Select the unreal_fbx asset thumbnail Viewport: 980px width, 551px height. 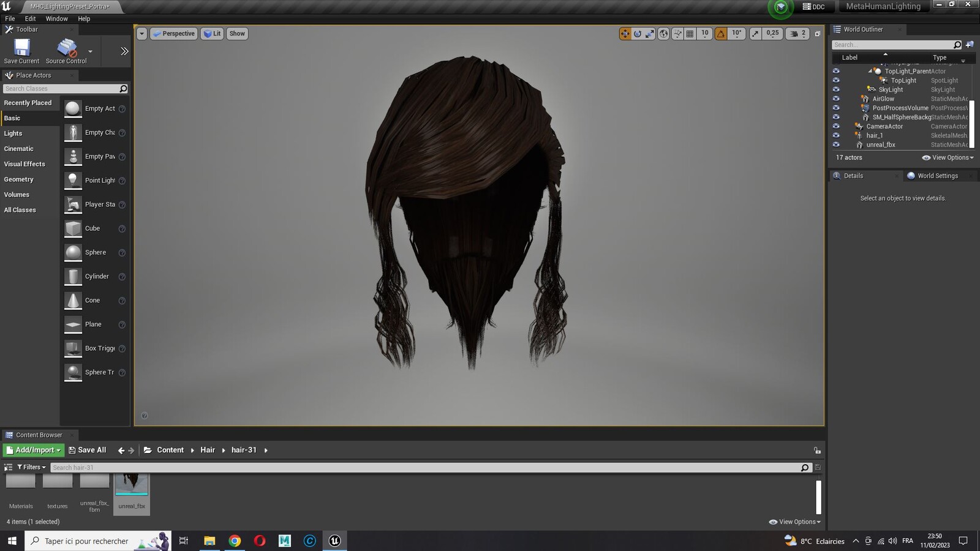click(x=132, y=493)
